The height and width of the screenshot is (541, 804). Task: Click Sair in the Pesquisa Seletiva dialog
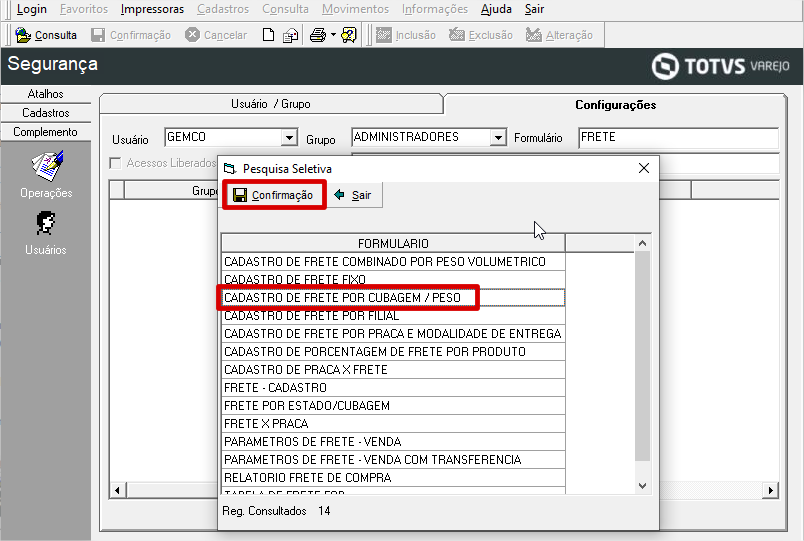pos(353,195)
